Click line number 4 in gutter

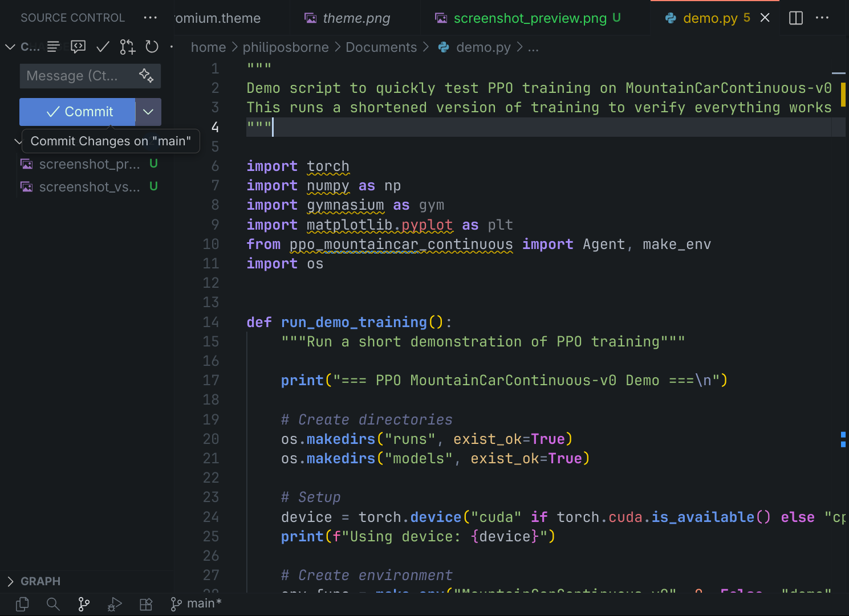click(215, 127)
